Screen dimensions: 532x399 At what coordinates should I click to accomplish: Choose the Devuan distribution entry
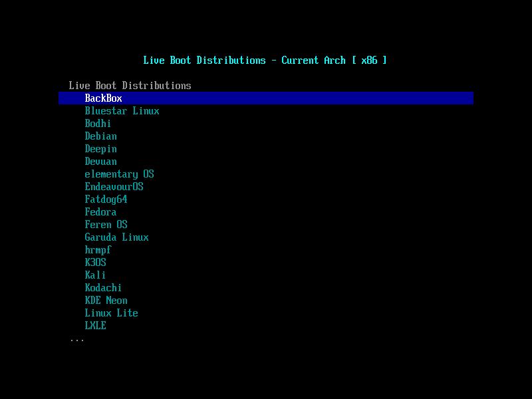pyautogui.click(x=100, y=161)
